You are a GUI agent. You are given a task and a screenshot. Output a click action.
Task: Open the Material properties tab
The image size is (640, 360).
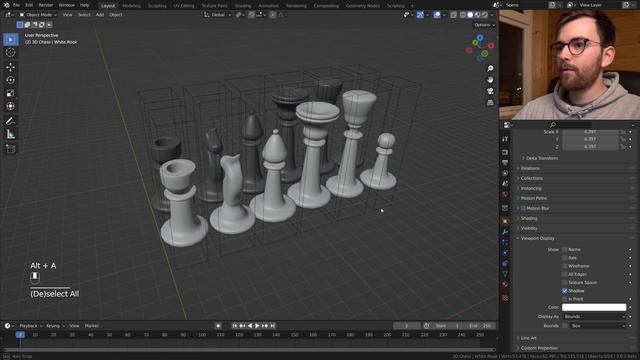[x=505, y=284]
